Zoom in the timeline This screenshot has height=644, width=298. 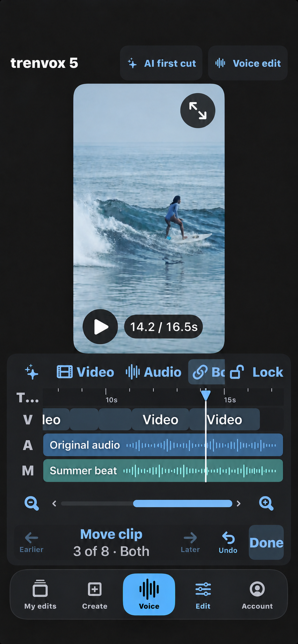pyautogui.click(x=266, y=503)
